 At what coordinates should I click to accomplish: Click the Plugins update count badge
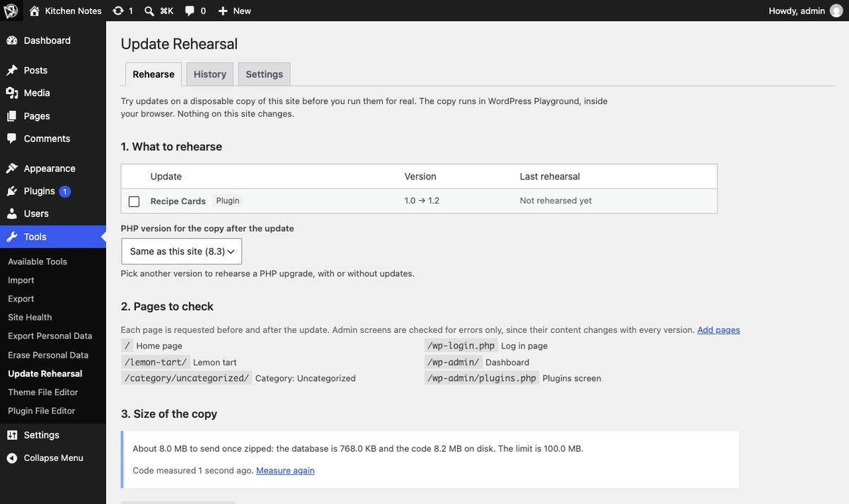[64, 191]
